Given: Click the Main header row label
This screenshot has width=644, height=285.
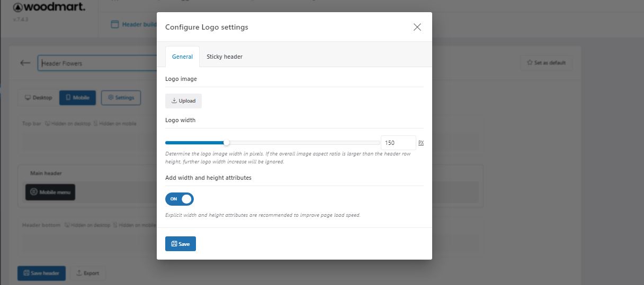Looking at the screenshot, I should (46, 173).
